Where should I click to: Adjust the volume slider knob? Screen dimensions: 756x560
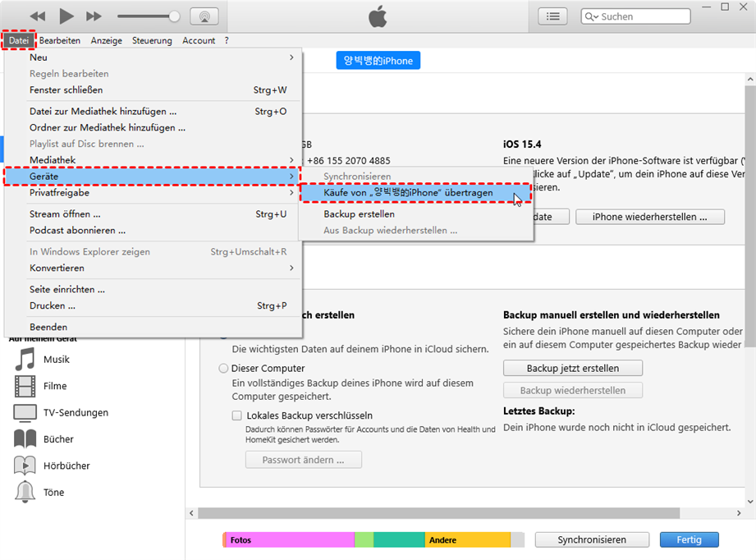[174, 16]
